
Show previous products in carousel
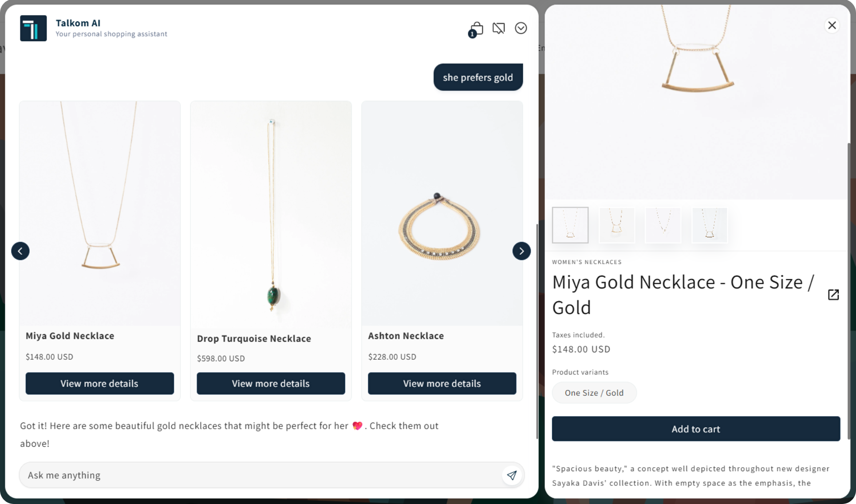(20, 251)
